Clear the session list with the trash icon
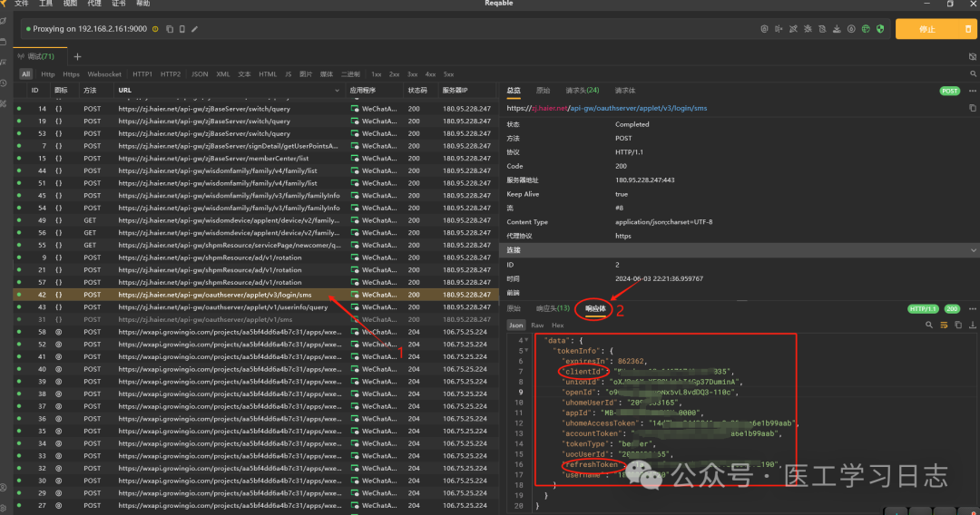 [x=968, y=29]
